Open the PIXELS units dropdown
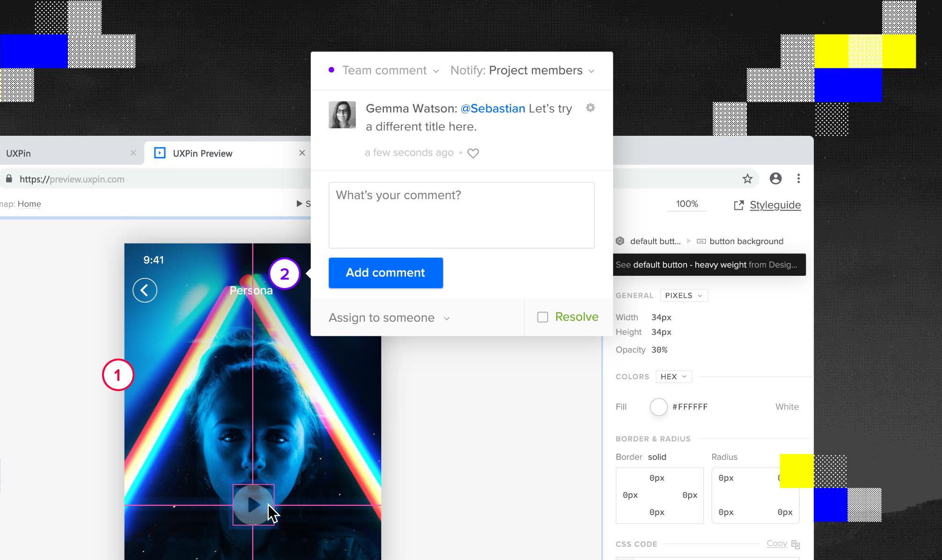942x560 pixels. pos(684,295)
